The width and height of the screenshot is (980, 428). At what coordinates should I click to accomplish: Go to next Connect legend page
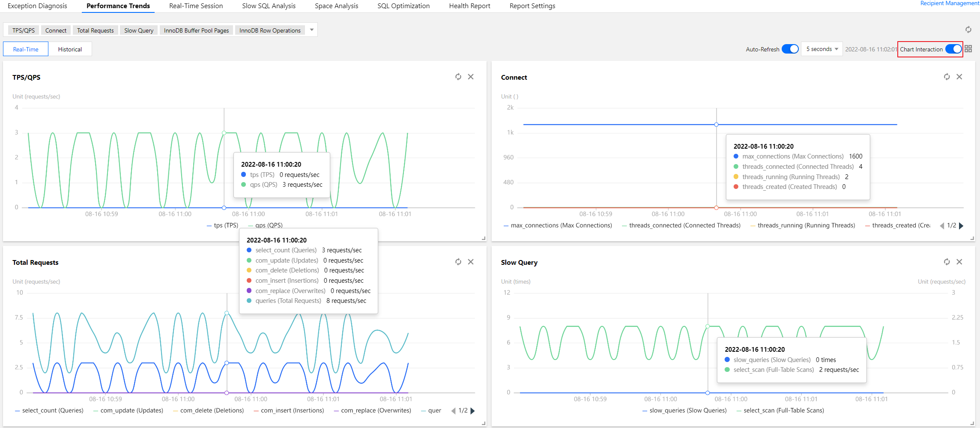(962, 226)
